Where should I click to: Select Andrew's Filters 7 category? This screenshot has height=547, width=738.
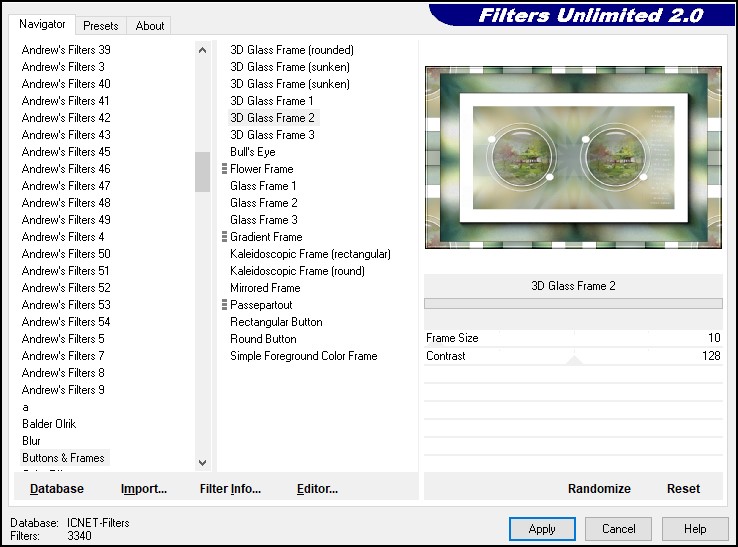(x=63, y=356)
